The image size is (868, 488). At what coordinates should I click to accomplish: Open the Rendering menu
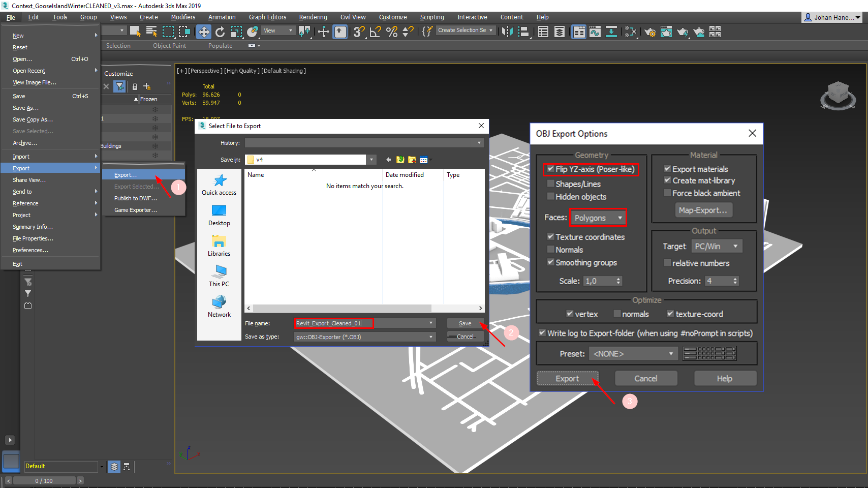pyautogui.click(x=313, y=17)
